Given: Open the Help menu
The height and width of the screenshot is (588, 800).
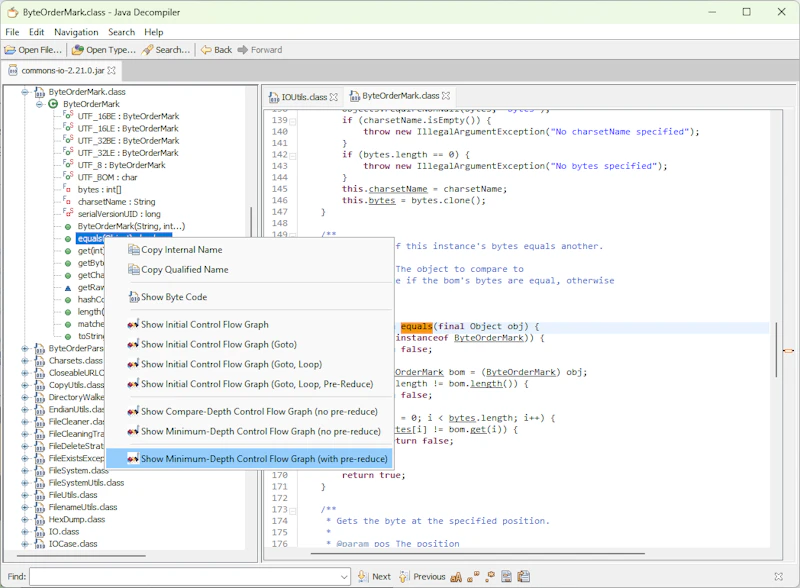Looking at the screenshot, I should pos(154,32).
